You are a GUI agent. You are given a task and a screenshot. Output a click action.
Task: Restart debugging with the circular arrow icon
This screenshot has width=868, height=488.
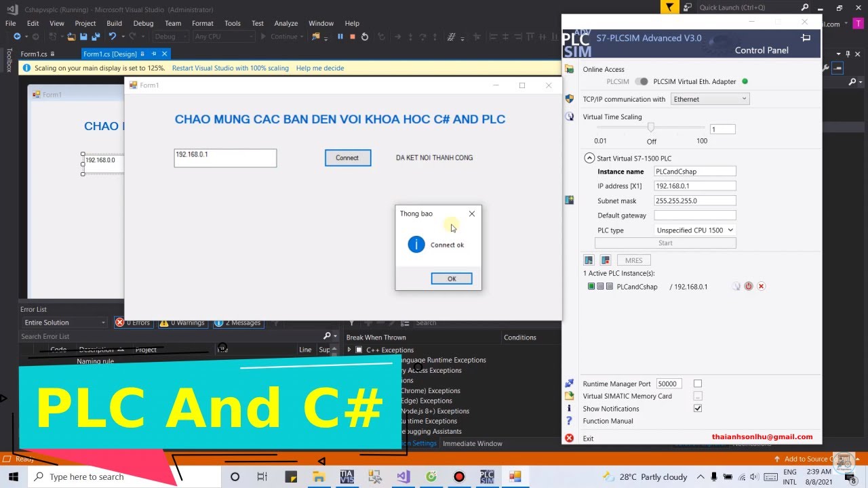pyautogui.click(x=365, y=37)
